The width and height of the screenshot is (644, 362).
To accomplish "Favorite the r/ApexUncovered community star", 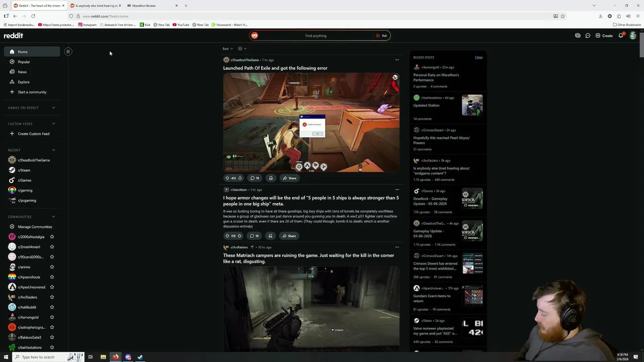I will point(52,287).
